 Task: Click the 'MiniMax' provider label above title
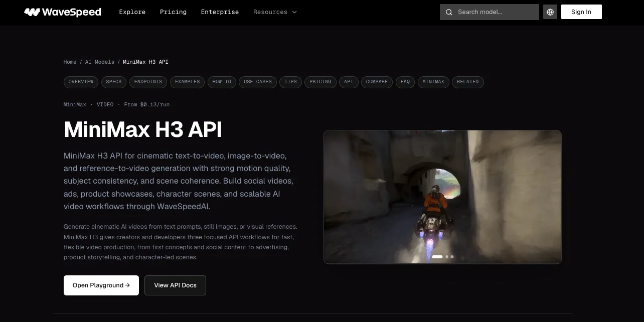pos(75,104)
